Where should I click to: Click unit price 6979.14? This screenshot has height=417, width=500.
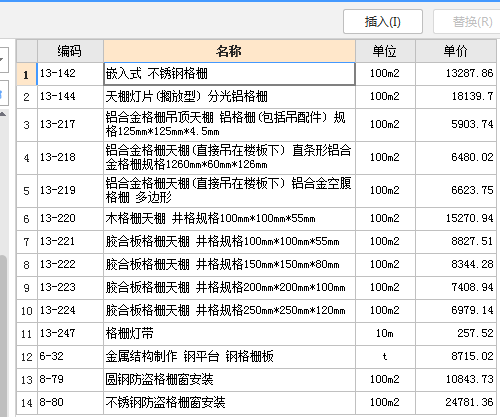[x=456, y=311]
